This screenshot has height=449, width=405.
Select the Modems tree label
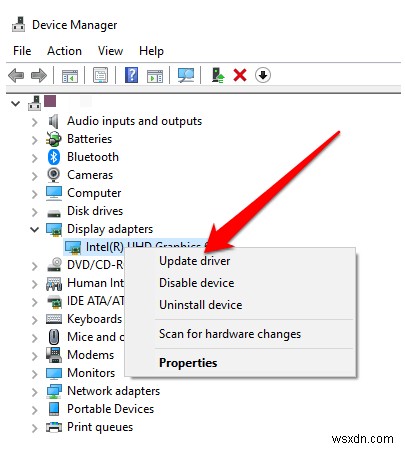click(x=90, y=355)
